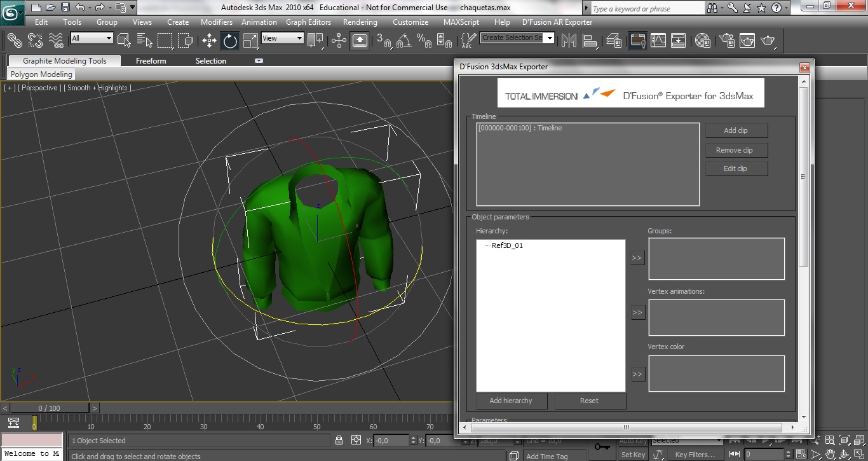868x461 pixels.
Task: Toggle the selection lock padlock
Action: click(339, 440)
